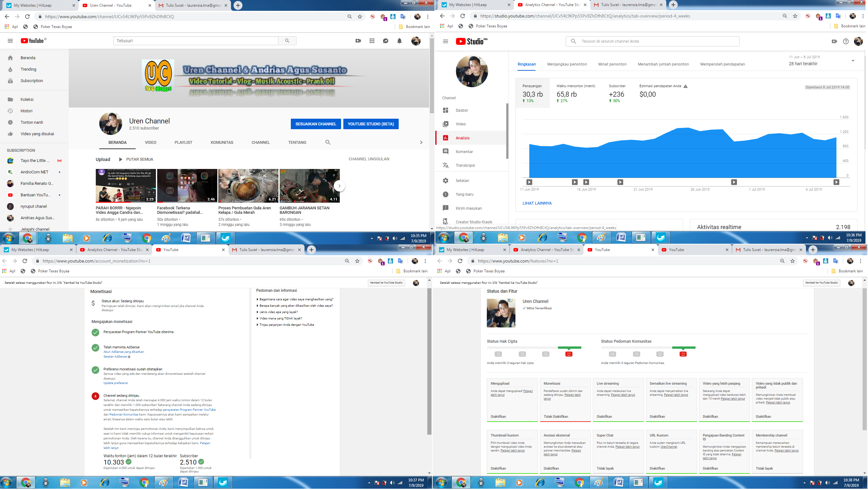Open the apps grid icon in YouTube header
The width and height of the screenshot is (868, 490).
pyautogui.click(x=372, y=41)
